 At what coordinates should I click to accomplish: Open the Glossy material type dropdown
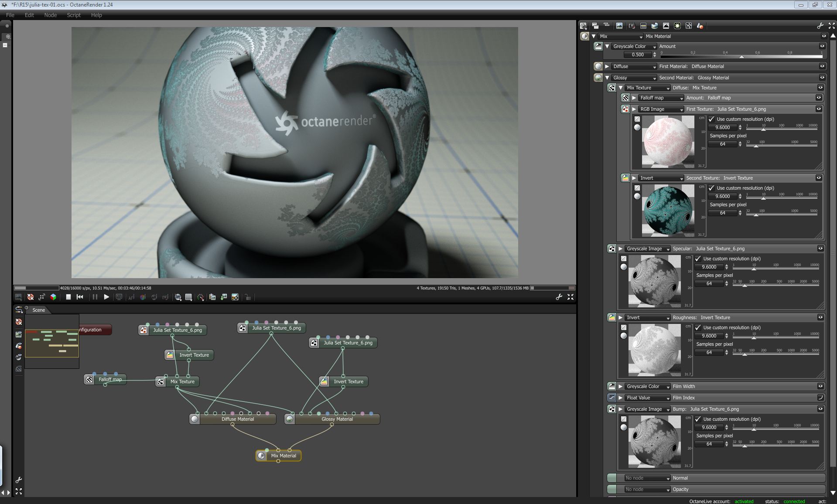click(634, 78)
